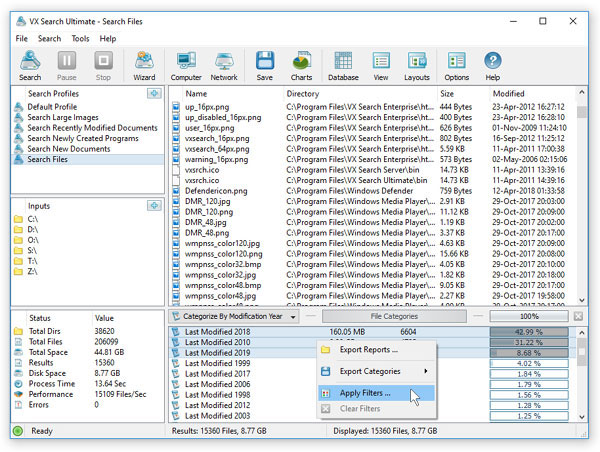Image resolution: width=600 pixels, height=452 pixels.
Task: Click the Save toolbar icon
Action: (x=265, y=66)
